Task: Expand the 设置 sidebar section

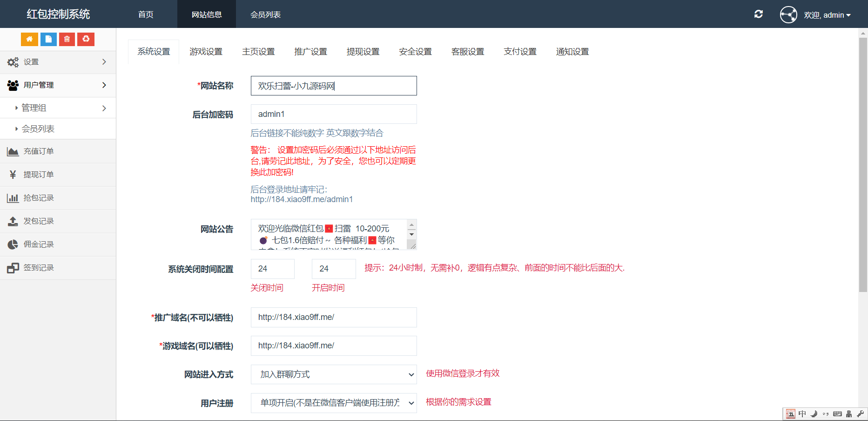Action: point(58,62)
